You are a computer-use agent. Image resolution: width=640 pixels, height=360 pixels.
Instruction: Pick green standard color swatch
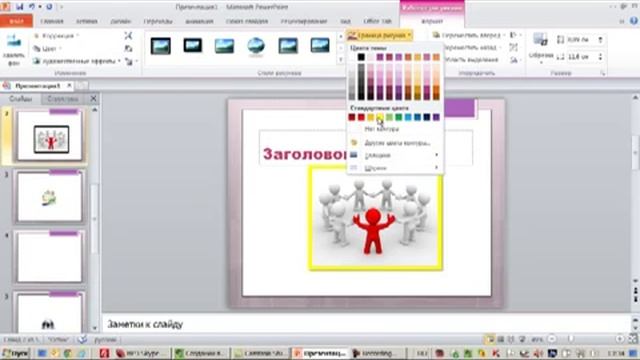click(x=398, y=118)
